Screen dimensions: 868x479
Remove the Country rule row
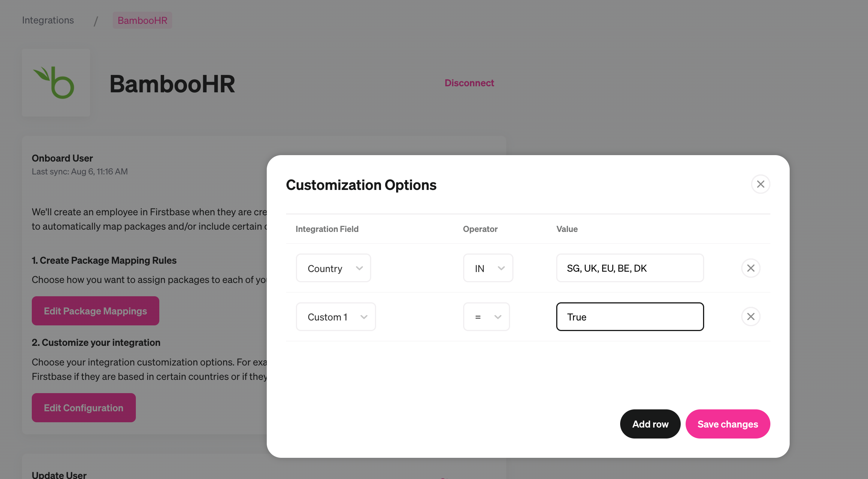pos(751,268)
